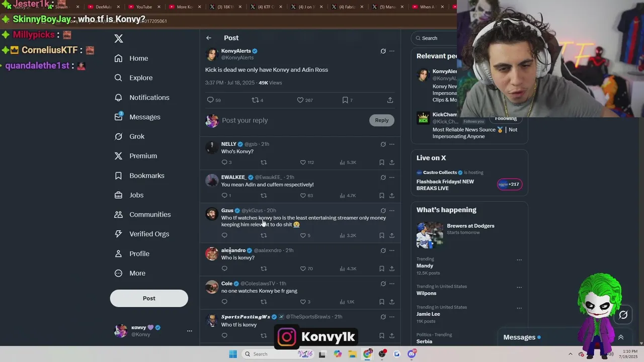Click the Grok icon on Gzus's reply
Viewport: 644px width, 362px height.
coord(383,211)
